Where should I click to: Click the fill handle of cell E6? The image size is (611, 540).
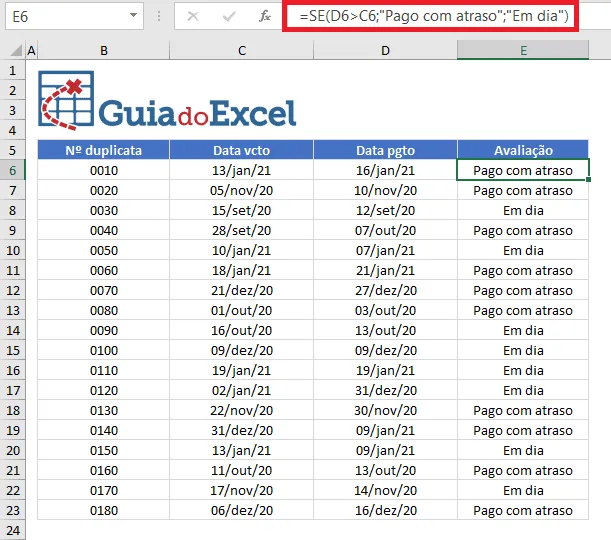coord(588,179)
